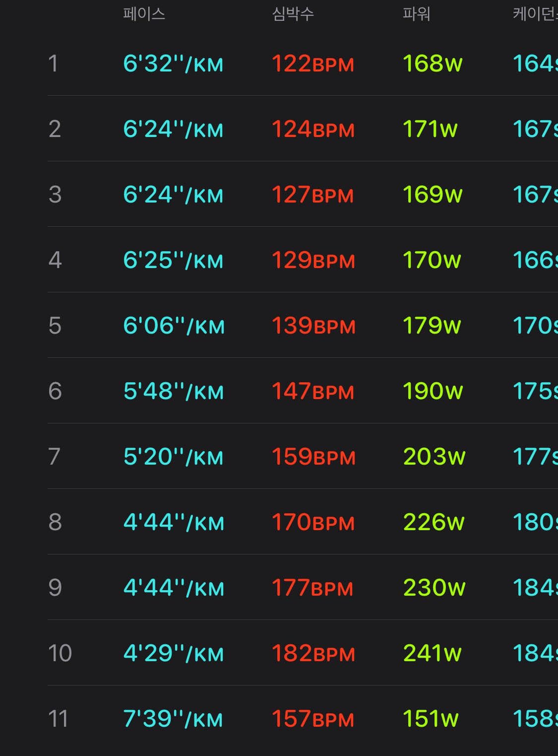Click heart rate 159BPM
Image resolution: width=558 pixels, height=756 pixels.
coord(313,457)
